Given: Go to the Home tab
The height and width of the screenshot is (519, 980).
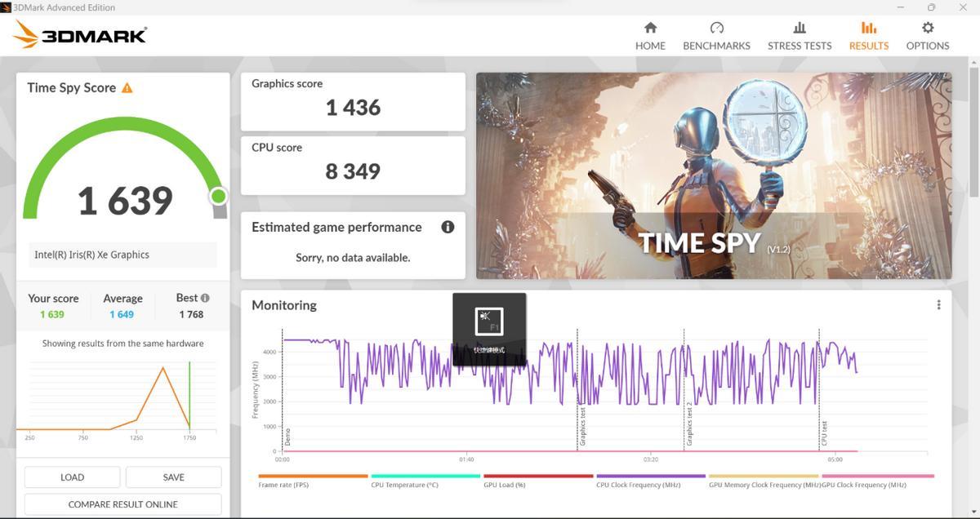Looking at the screenshot, I should (x=650, y=36).
